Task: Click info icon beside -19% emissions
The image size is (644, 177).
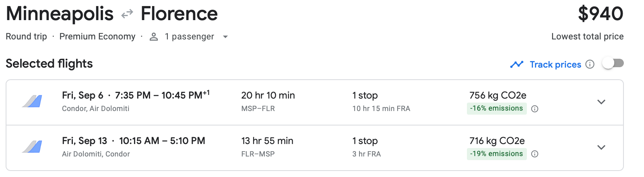Action: (535, 154)
